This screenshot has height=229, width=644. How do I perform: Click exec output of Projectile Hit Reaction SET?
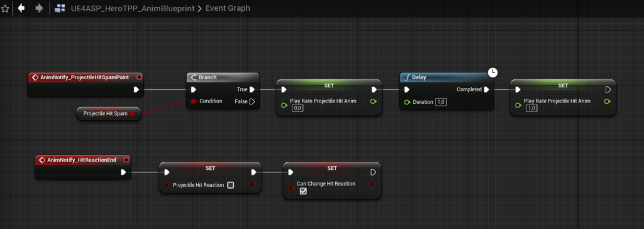click(x=254, y=172)
